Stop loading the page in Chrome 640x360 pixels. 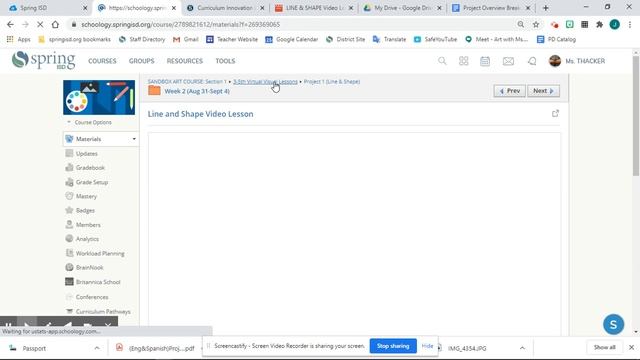[40, 24]
